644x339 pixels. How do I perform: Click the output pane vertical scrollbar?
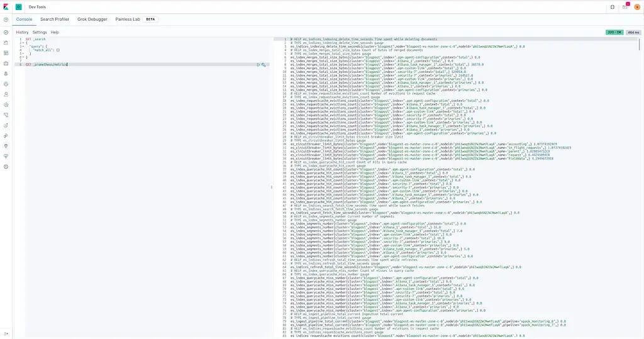(x=639, y=43)
